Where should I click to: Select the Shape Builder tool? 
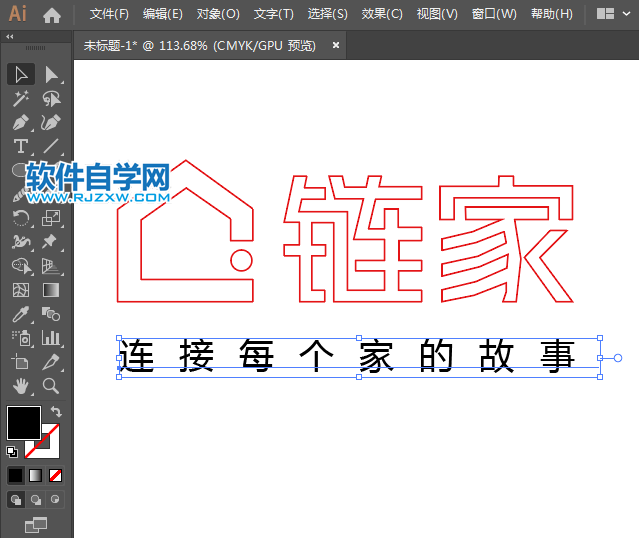point(21,266)
